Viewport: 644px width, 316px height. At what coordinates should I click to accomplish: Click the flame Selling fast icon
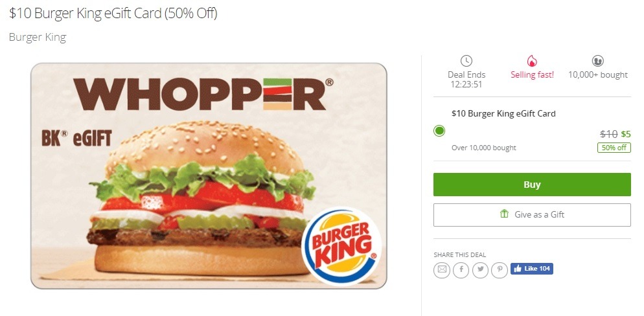click(x=532, y=61)
